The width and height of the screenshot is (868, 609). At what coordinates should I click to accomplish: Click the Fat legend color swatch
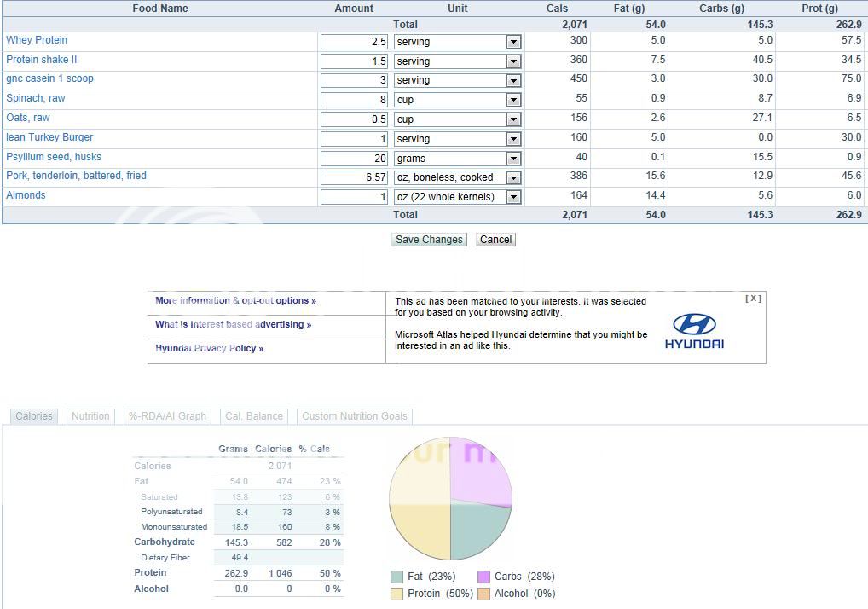[x=396, y=577]
